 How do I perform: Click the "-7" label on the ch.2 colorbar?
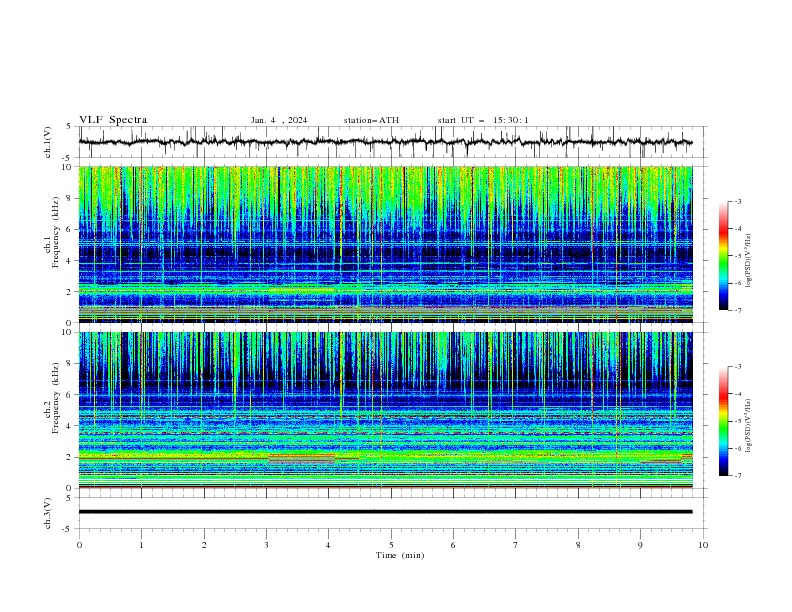point(738,476)
